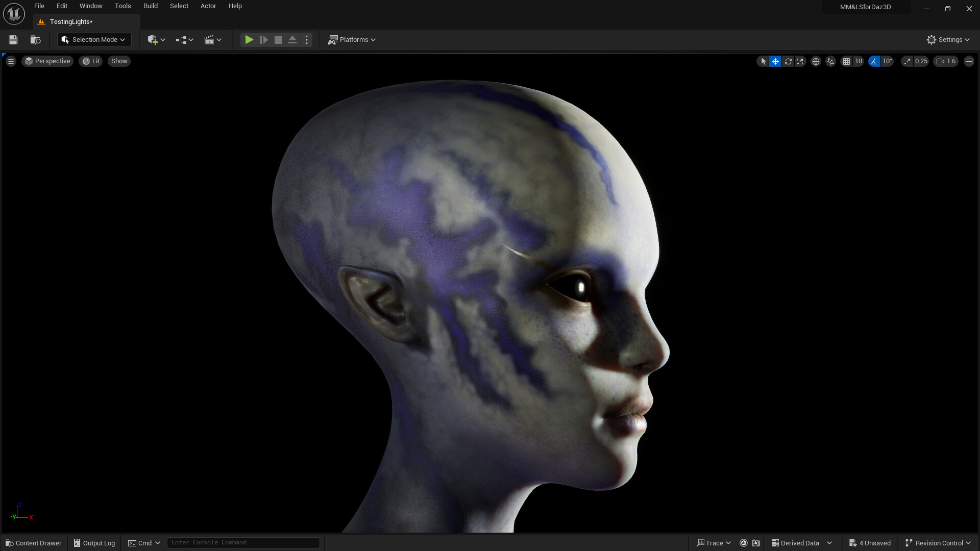
Task: Toggle world/local coordinate system globe
Action: 816,61
